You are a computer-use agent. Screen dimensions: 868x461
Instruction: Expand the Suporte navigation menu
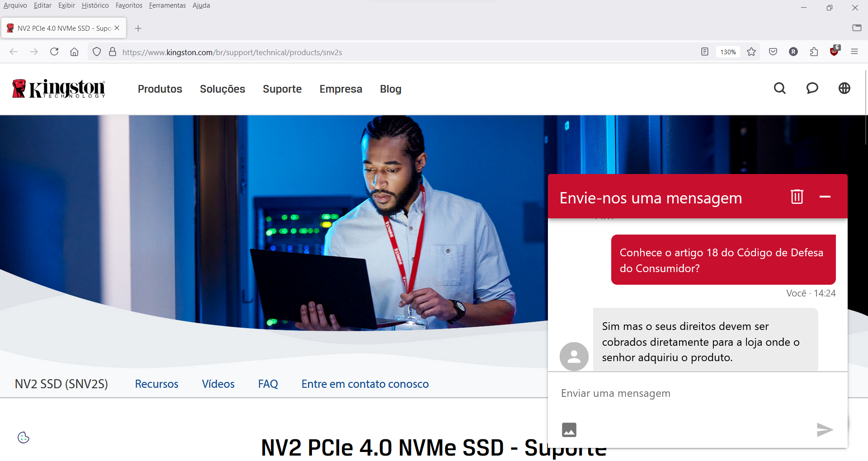(282, 89)
